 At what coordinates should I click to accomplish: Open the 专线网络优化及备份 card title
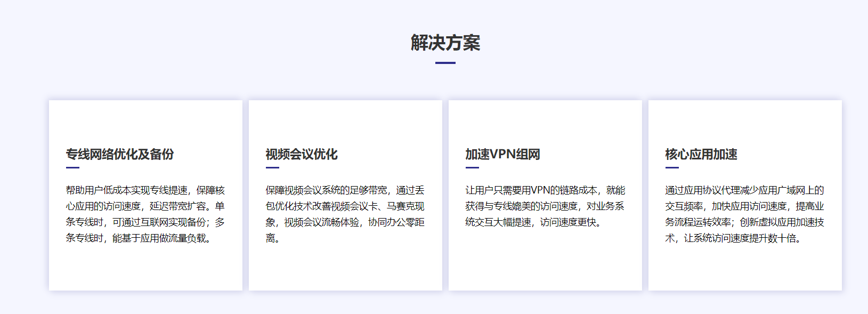pyautogui.click(x=120, y=155)
